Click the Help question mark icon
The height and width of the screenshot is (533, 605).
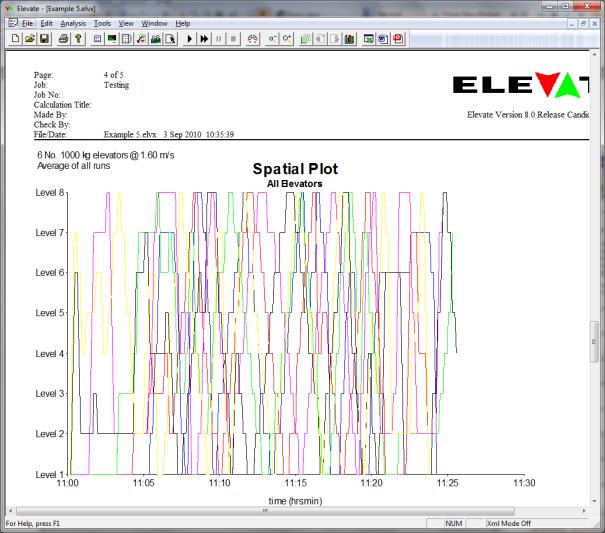[x=78, y=39]
